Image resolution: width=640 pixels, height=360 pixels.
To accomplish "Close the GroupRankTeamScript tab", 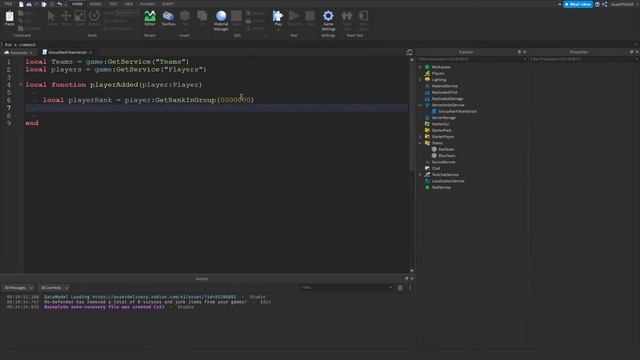I will [91, 52].
